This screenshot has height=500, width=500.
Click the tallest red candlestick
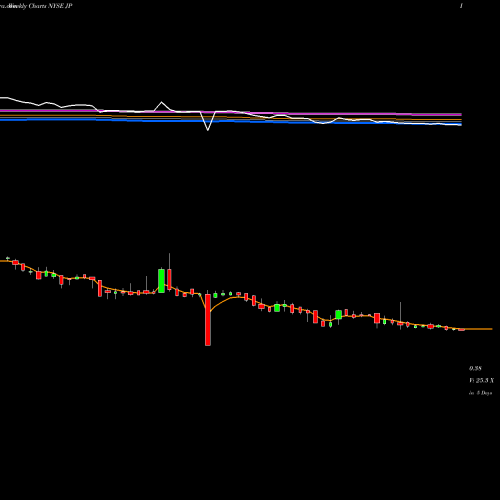point(208,320)
